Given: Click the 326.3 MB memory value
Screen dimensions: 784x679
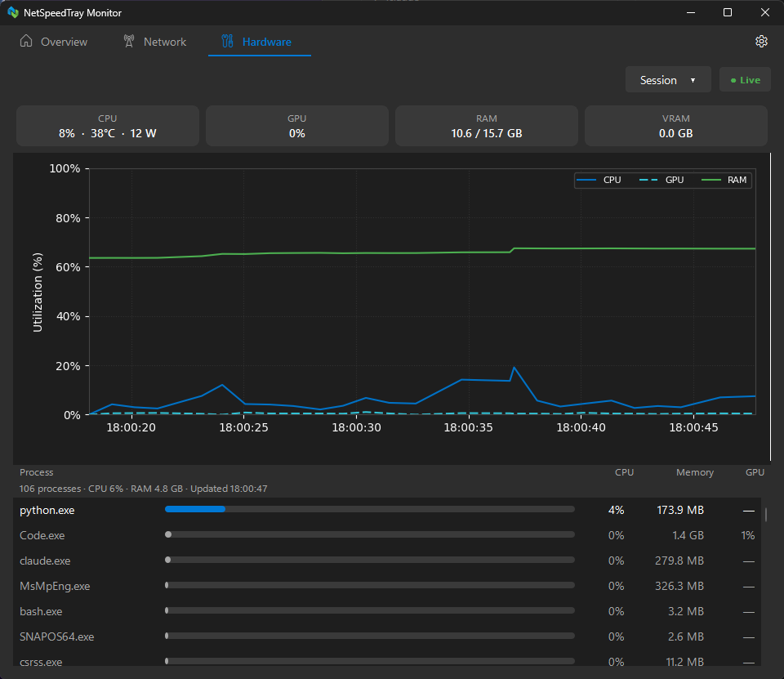Looking at the screenshot, I should click(679, 587).
